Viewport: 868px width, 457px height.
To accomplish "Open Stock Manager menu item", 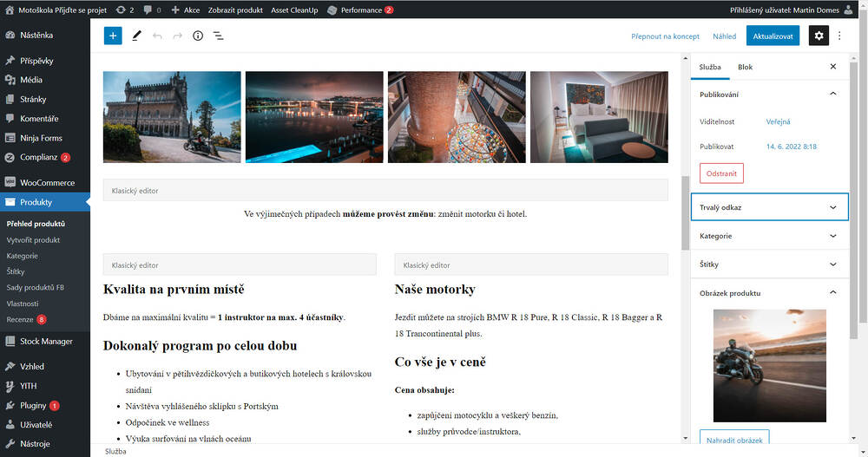I will [x=45, y=342].
